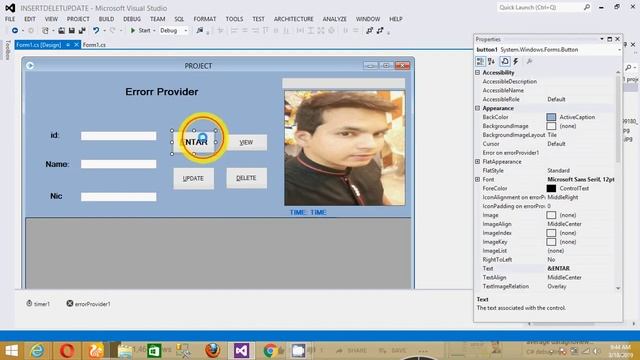Screen dimensions: 640x360
Task: Click the BackColor ActiveCaption color swatch
Action: [x=551, y=117]
